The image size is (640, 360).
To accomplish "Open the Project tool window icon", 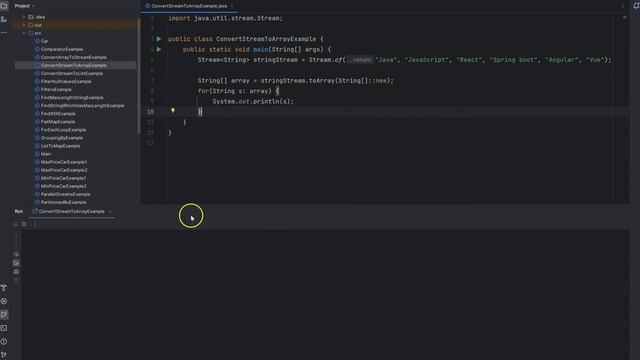I will point(4,6).
